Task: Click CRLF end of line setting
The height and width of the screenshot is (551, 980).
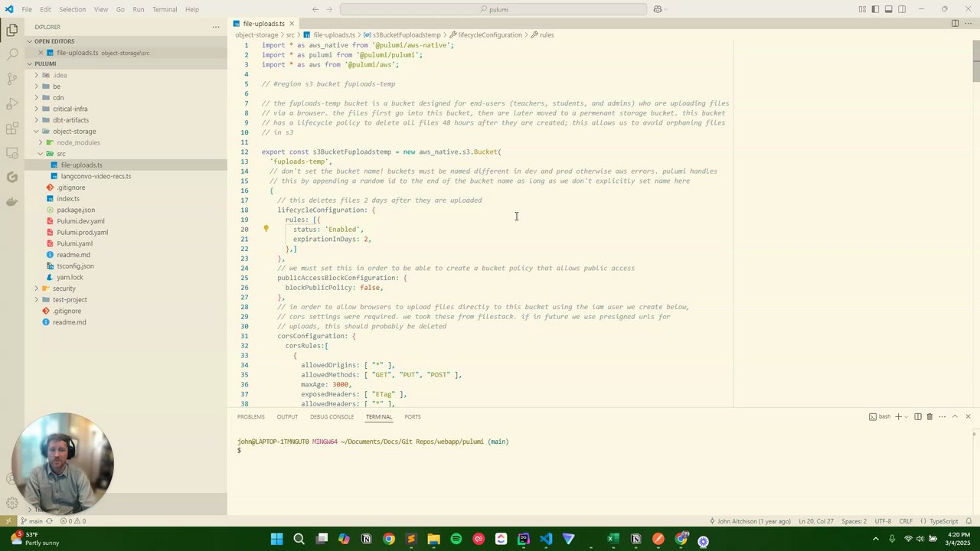Action: tap(906, 521)
